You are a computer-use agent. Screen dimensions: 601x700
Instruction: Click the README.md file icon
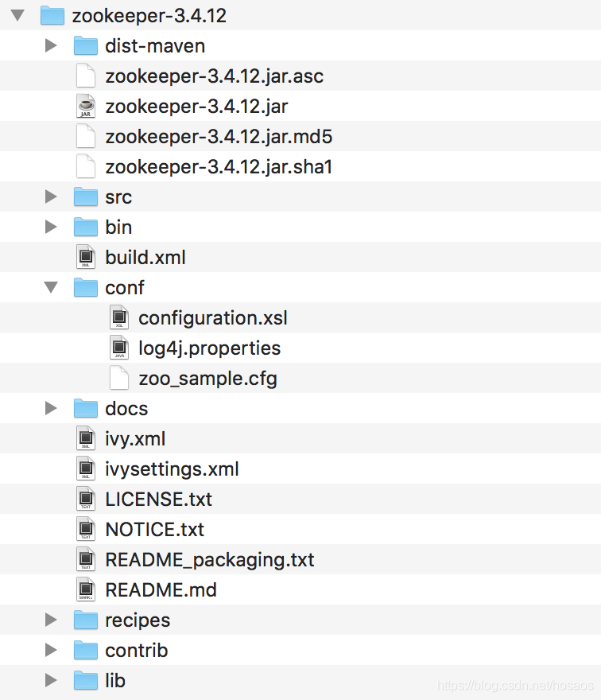click(85, 590)
